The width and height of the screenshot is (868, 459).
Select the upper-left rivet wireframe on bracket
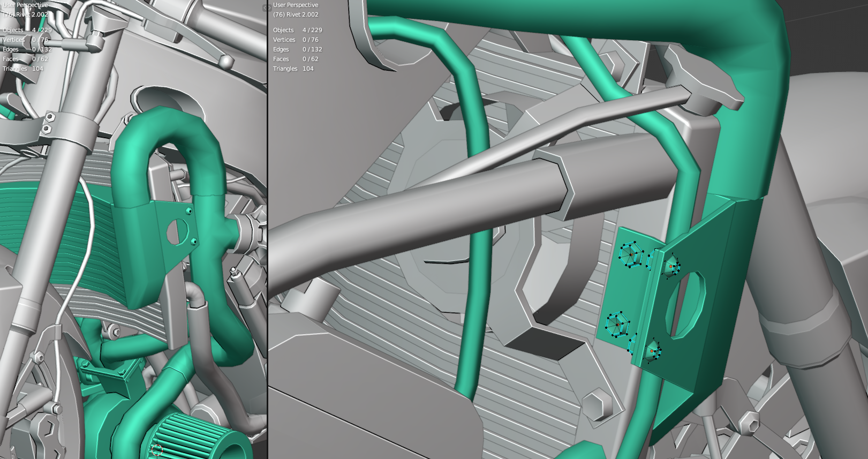click(x=631, y=254)
